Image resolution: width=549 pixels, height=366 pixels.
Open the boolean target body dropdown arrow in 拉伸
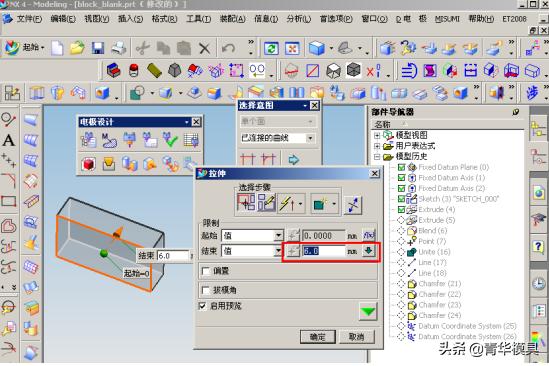click(334, 204)
